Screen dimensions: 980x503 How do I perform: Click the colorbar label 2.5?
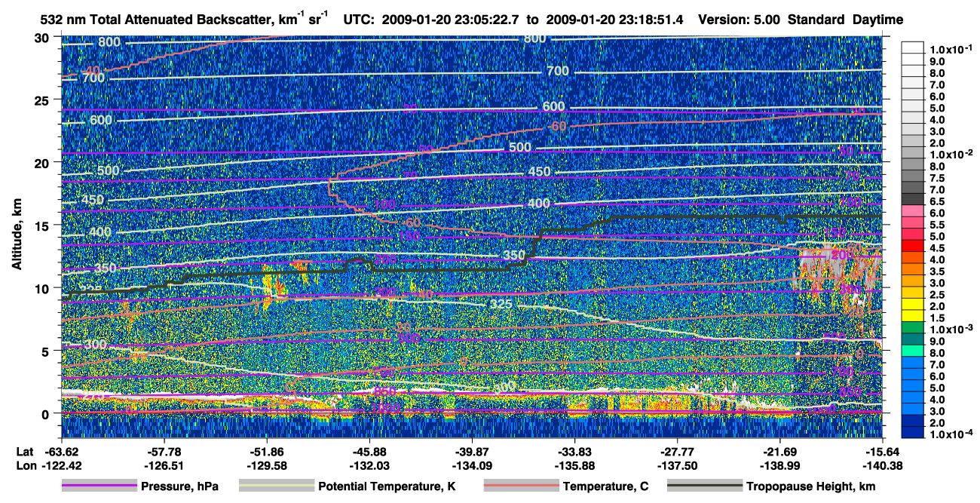(936, 294)
